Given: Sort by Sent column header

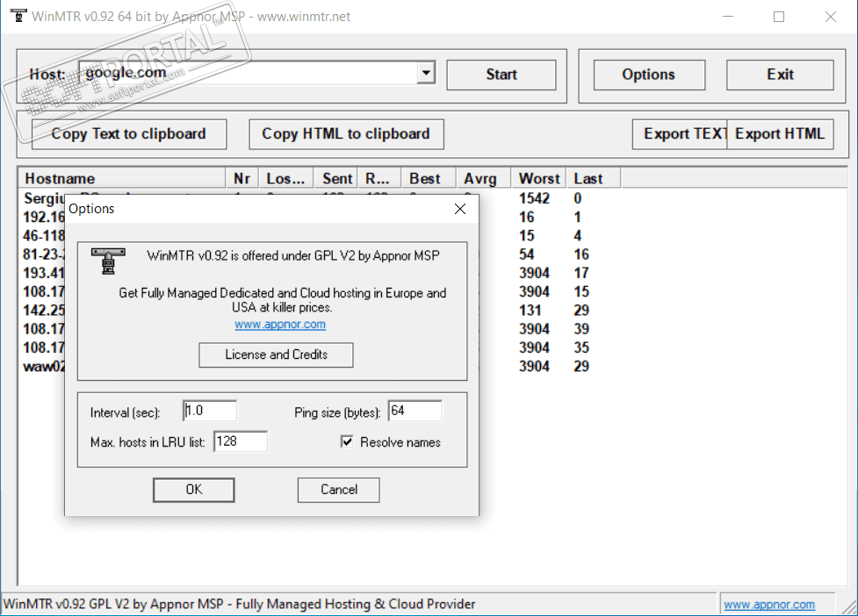Looking at the screenshot, I should click(x=336, y=179).
